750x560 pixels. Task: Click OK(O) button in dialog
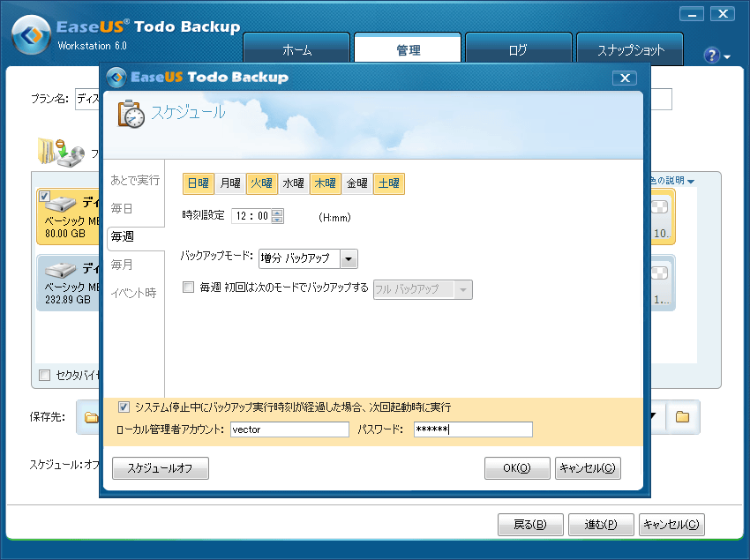tap(517, 468)
